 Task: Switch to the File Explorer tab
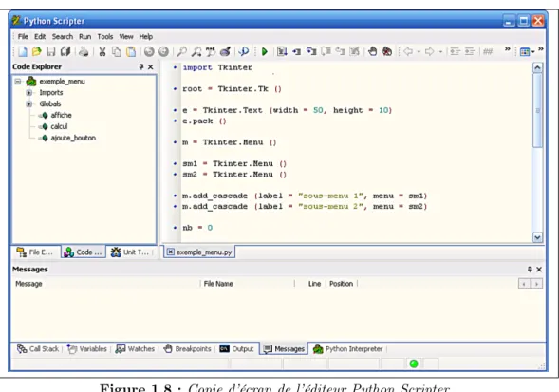coord(35,252)
